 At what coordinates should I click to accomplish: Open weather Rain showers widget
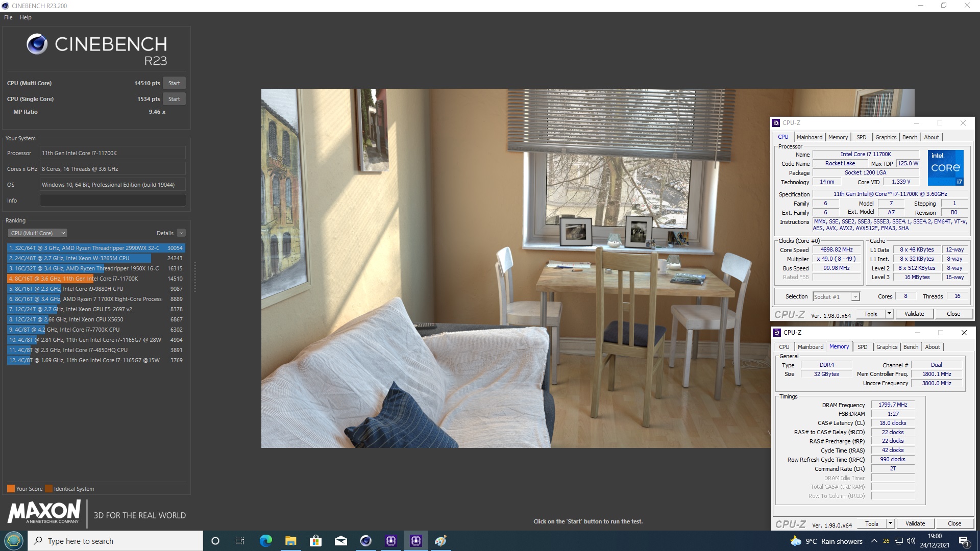(826, 541)
